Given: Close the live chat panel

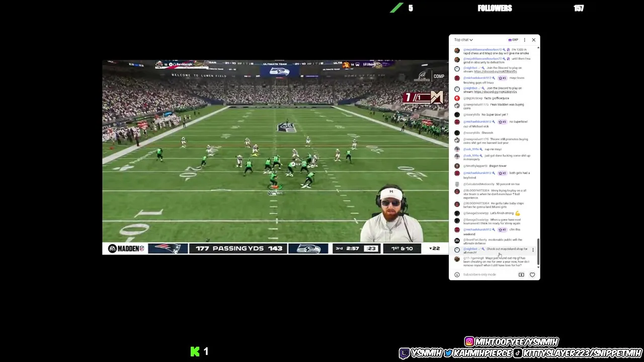Looking at the screenshot, I should click(x=534, y=40).
